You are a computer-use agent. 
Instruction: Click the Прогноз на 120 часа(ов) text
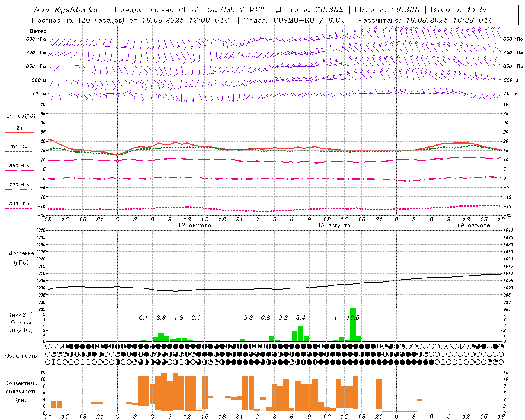click(x=78, y=20)
